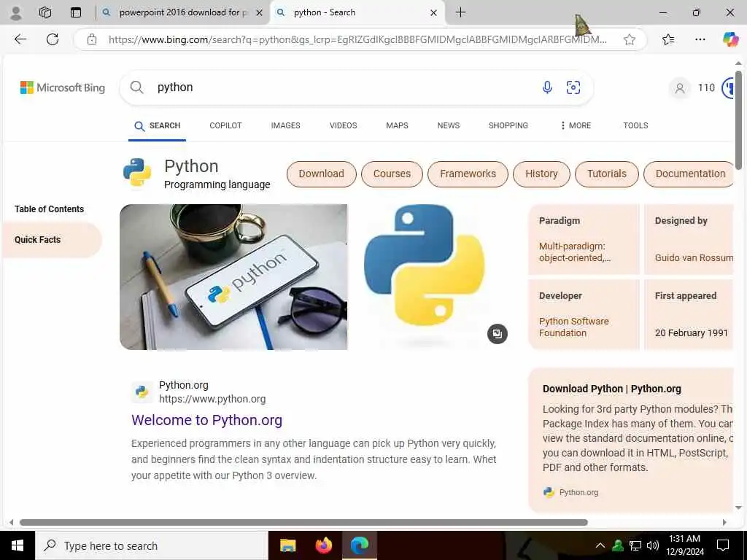This screenshot has height=560, width=747.
Task: Open the Python Software Foundation link
Action: click(573, 327)
